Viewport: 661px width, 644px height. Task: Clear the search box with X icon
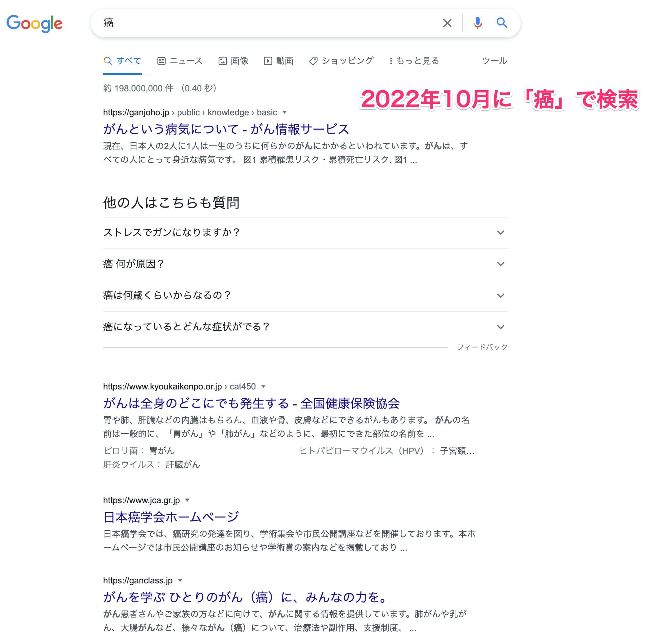[447, 23]
